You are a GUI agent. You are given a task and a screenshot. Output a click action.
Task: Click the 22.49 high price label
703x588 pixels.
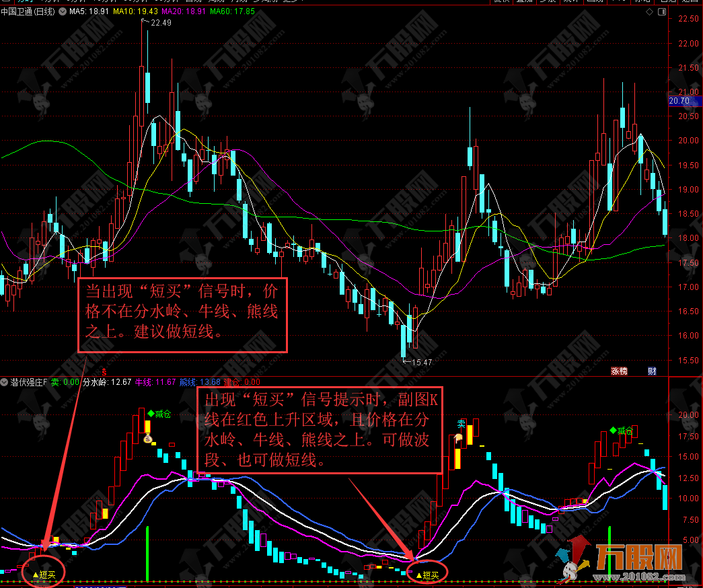coord(161,22)
